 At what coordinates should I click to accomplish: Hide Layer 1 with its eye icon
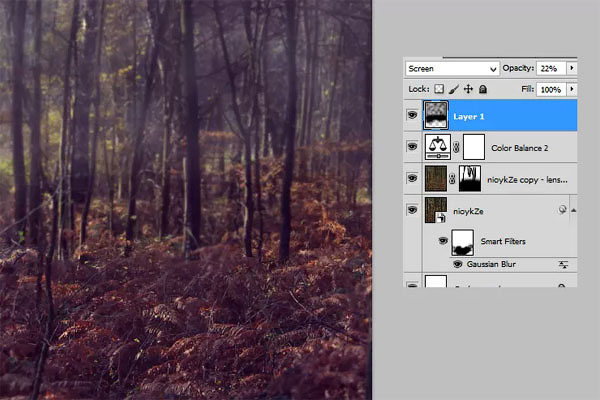click(x=412, y=115)
